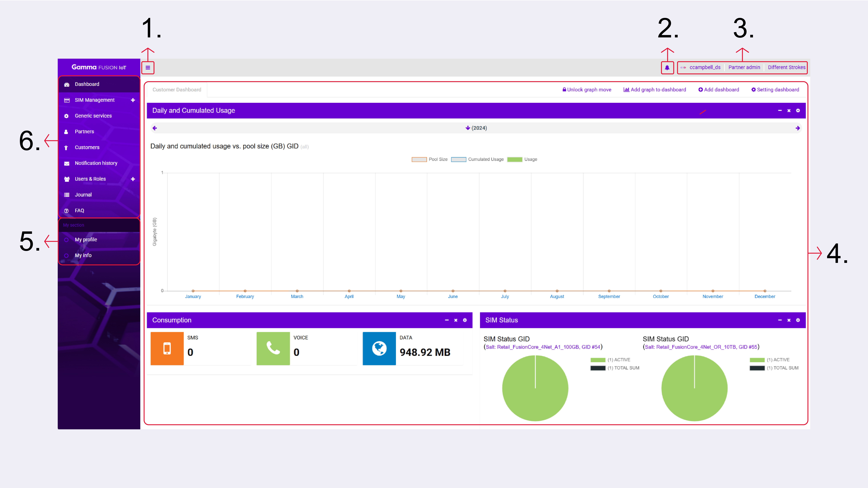Toggle ACTIVE legend for GID #54 pie
This screenshot has height=488, width=868.
click(x=610, y=360)
